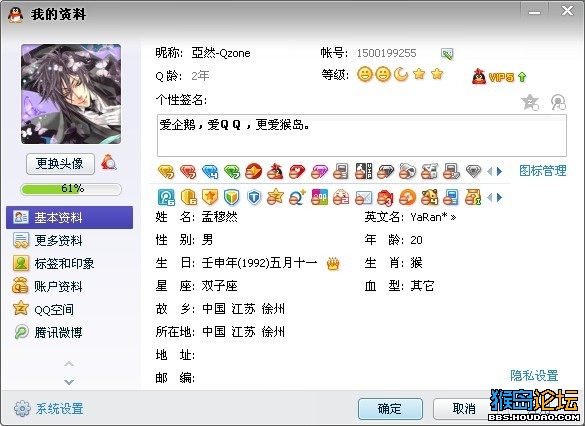Screen dimensions: 585x426
Task: Click the red penguin member badge in top icon row
Action: pyautogui.click(x=276, y=172)
